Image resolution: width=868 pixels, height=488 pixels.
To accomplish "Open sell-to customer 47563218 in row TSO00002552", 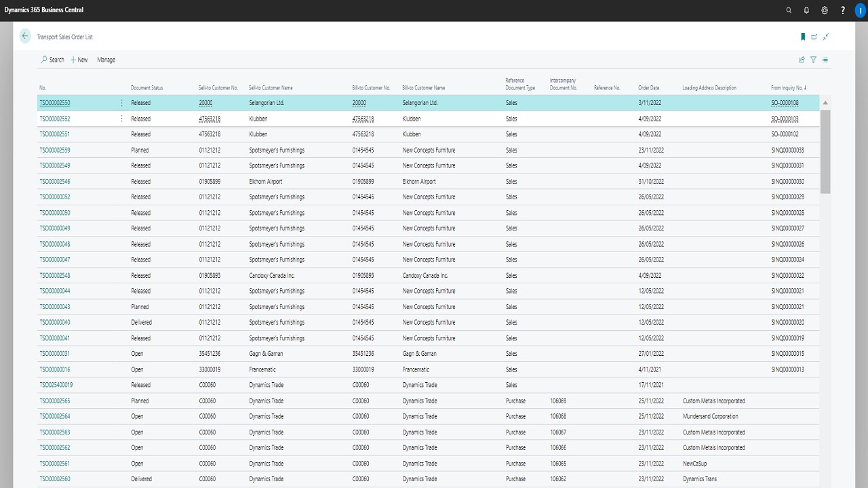I will click(210, 119).
